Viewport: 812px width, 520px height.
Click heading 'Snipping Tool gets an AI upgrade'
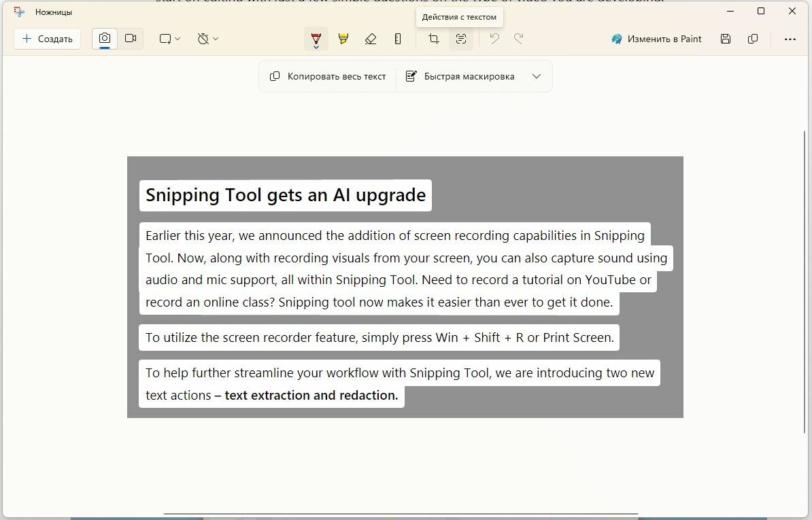286,195
